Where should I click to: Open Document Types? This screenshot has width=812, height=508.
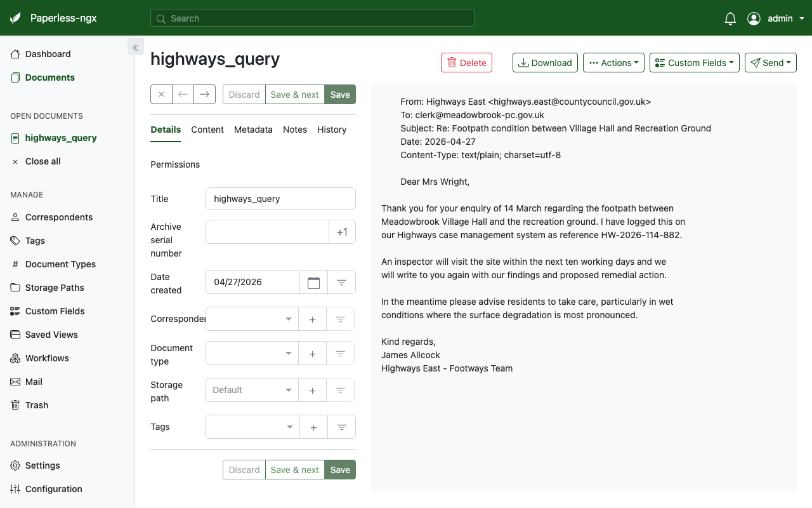tap(60, 264)
